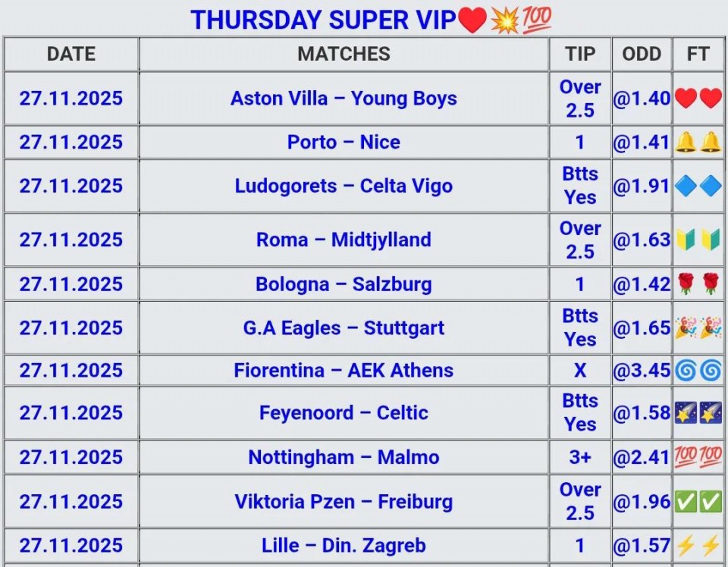Viewport: 728px width, 567px height.
Task: Click the DATE column header
Action: [71, 54]
